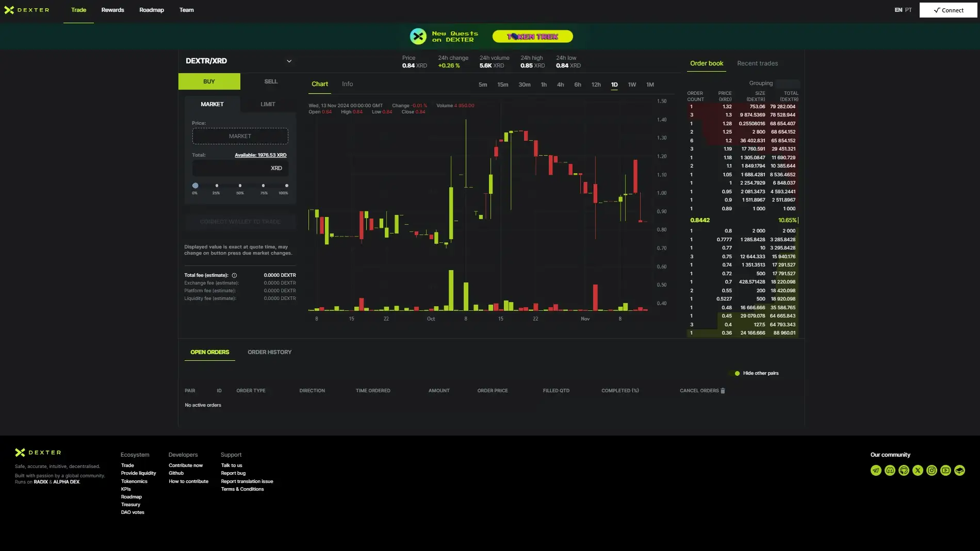Image resolution: width=980 pixels, height=551 pixels.
Task: Open the Order History tab
Action: coord(269,352)
